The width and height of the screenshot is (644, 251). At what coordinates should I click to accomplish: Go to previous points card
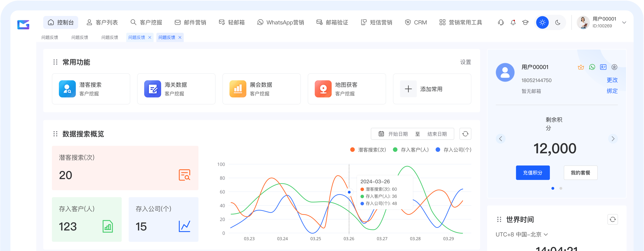point(501,139)
